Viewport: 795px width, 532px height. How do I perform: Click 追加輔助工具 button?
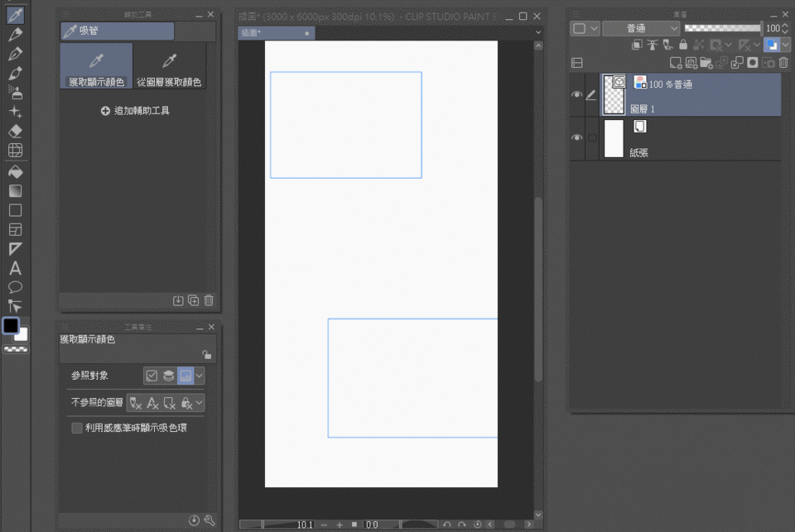[135, 110]
